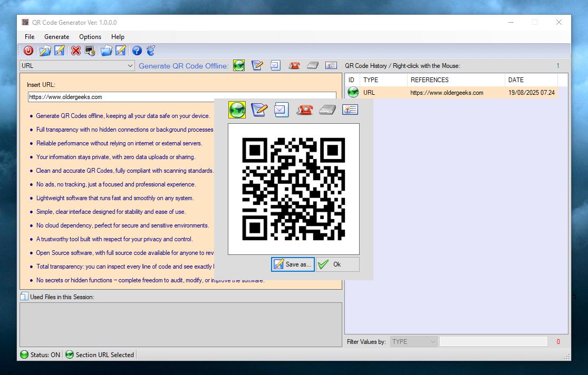Open the Filter Values by TYPE dropdown

click(x=414, y=342)
